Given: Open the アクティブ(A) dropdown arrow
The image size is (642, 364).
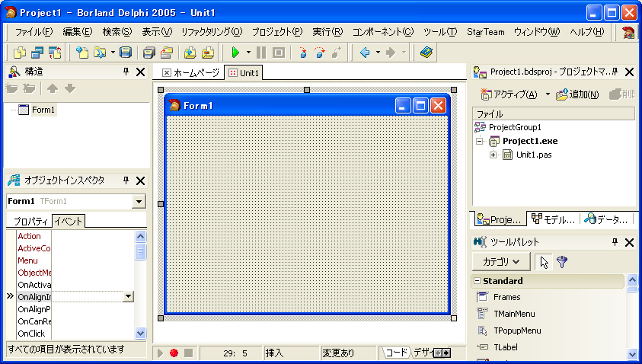Looking at the screenshot, I should click(x=548, y=94).
